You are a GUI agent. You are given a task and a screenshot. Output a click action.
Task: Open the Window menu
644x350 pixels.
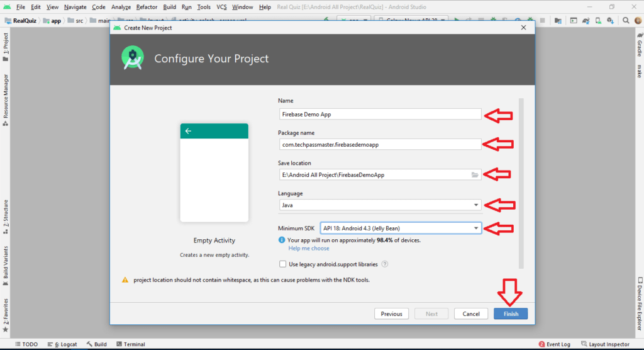tap(242, 7)
